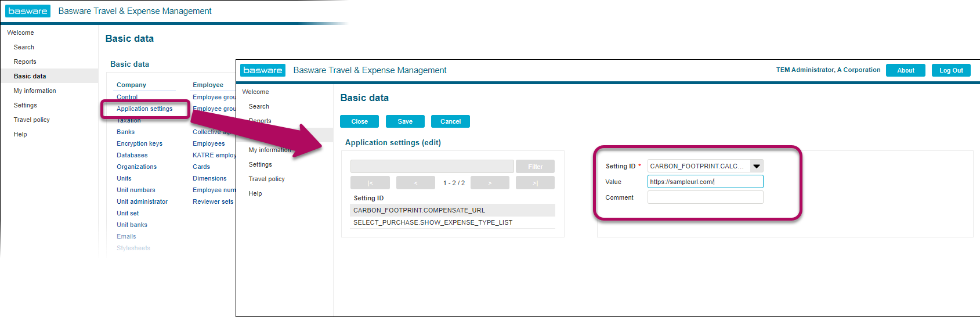
Task: Open Reports in back window menu
Action: coord(25,62)
